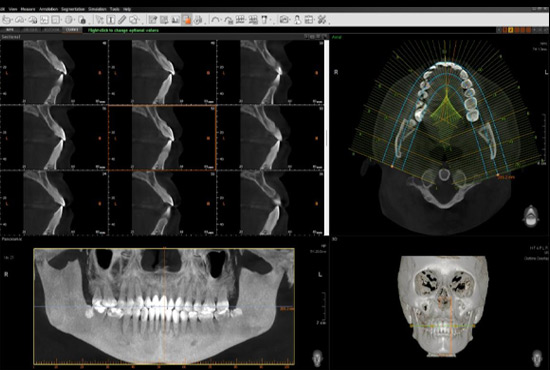Image resolution: width=550 pixels, height=370 pixels.
Task: Click the head orientation icon in Axial view
Action: click(531, 216)
